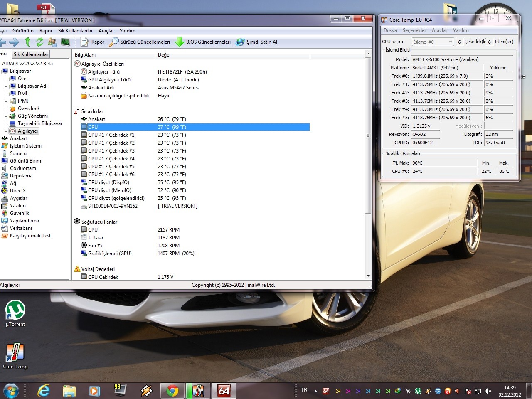This screenshot has height=399, width=532.
Task: Open the Core Temp desktop shortcut
Action: coord(15,356)
